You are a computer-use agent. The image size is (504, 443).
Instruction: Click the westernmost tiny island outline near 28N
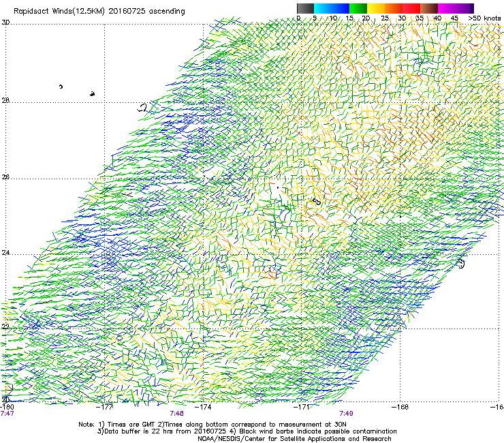click(x=61, y=87)
